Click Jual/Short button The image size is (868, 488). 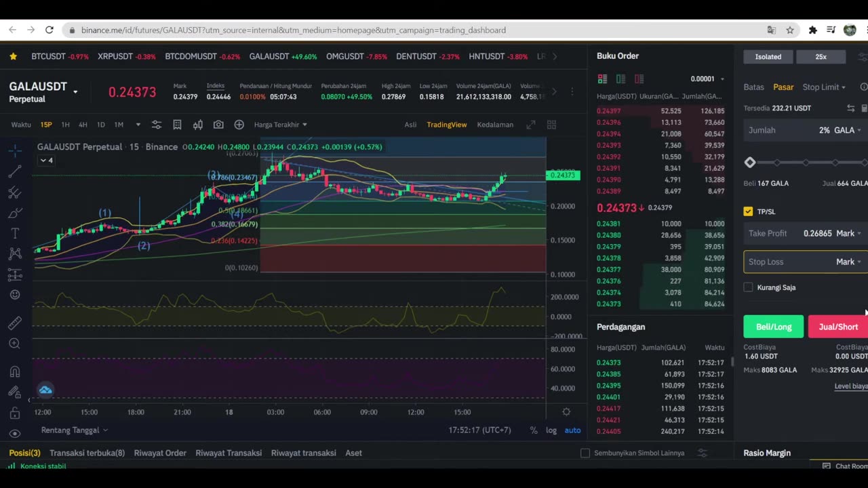[838, 327]
